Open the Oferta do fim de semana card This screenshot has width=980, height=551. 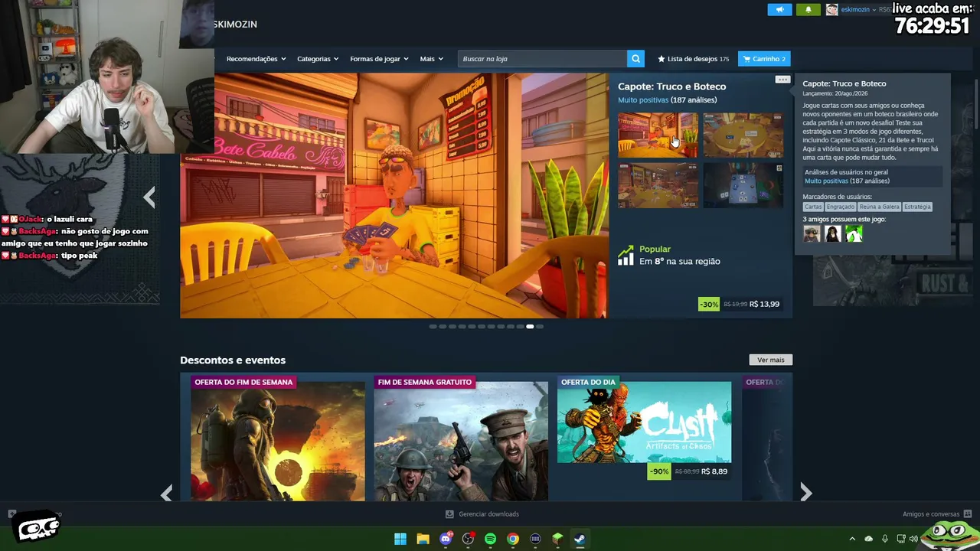[278, 439]
